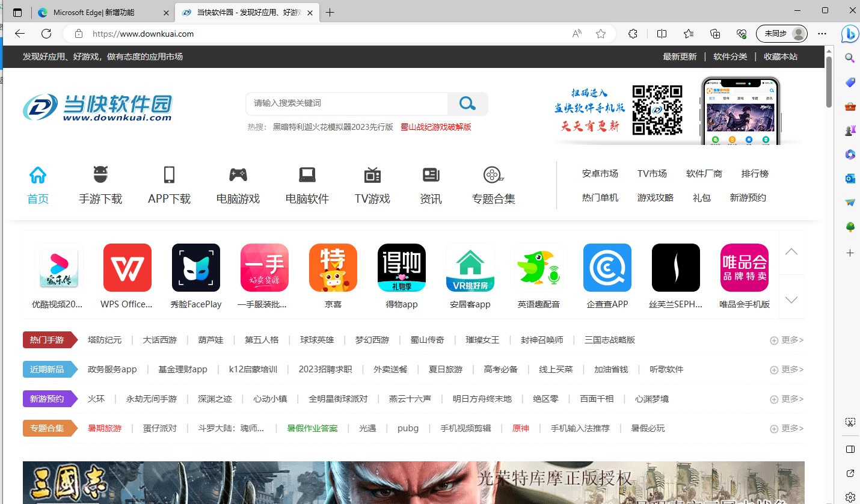Open 原神 topic link

(x=521, y=429)
